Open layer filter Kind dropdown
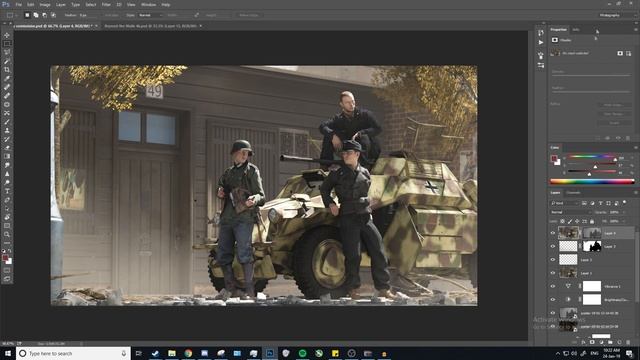The height and width of the screenshot is (360, 640). (x=564, y=203)
